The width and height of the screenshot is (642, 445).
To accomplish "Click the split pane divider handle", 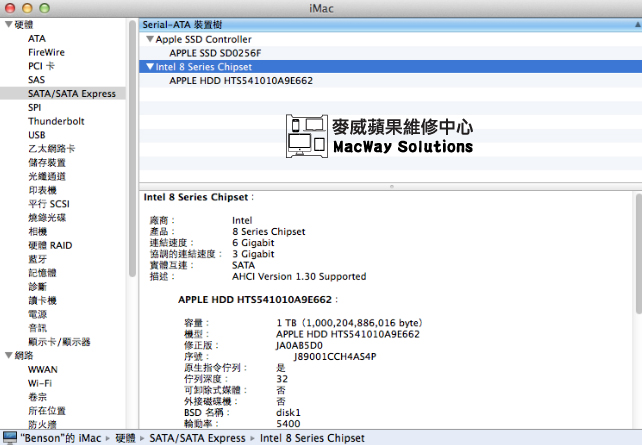I will pos(391,186).
